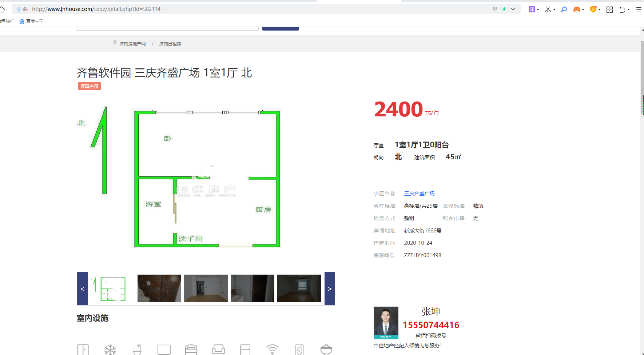Open dropdown arrow beside the translate icon
The width and height of the screenshot is (644, 355).
pyautogui.click(x=538, y=10)
